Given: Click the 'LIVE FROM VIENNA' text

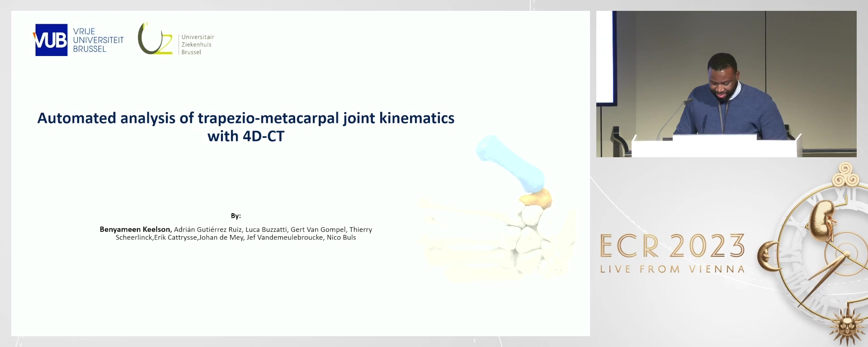Looking at the screenshot, I should pyautogui.click(x=672, y=269).
